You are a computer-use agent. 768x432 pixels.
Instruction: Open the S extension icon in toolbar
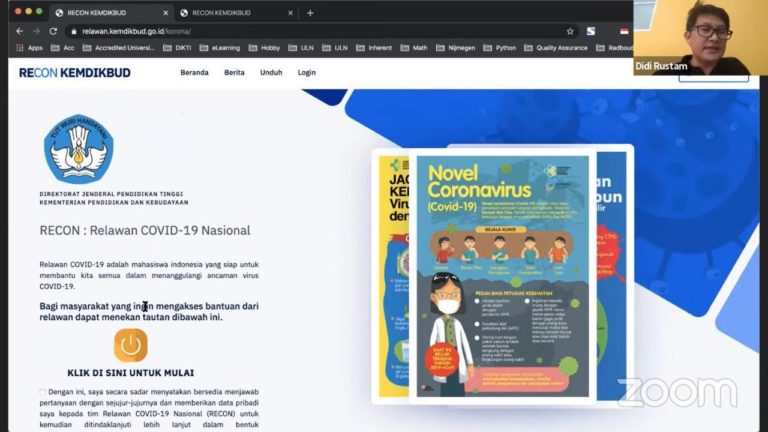[x=591, y=31]
